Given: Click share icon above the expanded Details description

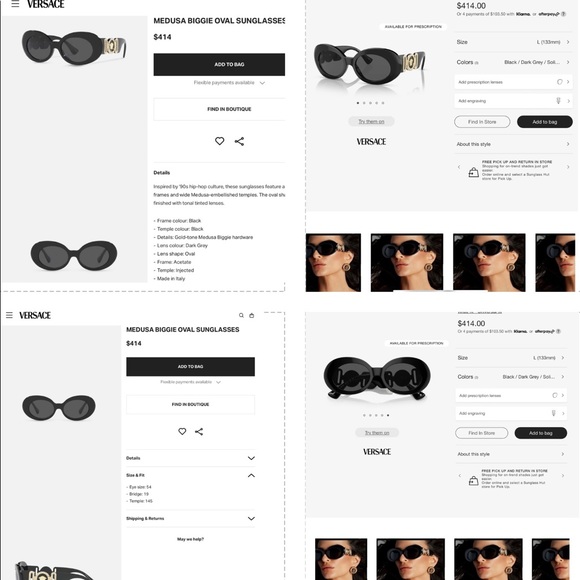Looking at the screenshot, I should [x=239, y=141].
